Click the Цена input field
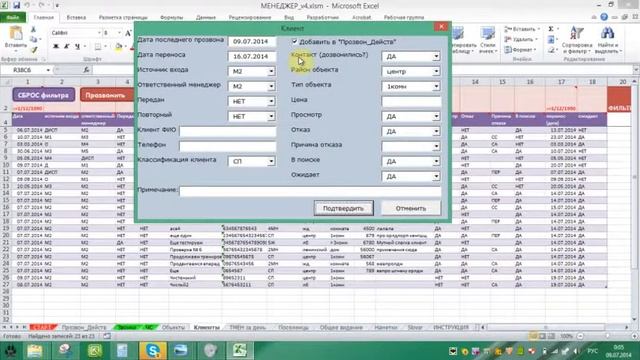 (411, 102)
